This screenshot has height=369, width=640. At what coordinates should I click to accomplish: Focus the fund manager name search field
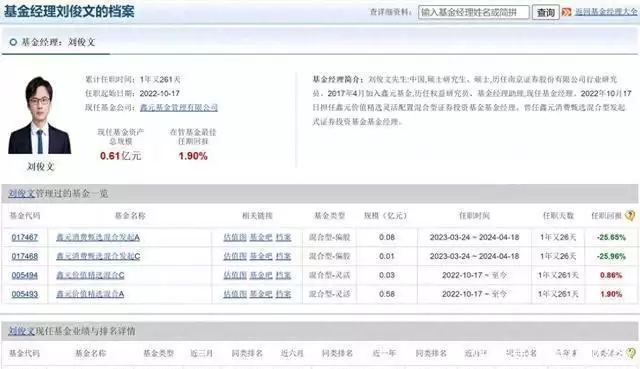tap(473, 12)
